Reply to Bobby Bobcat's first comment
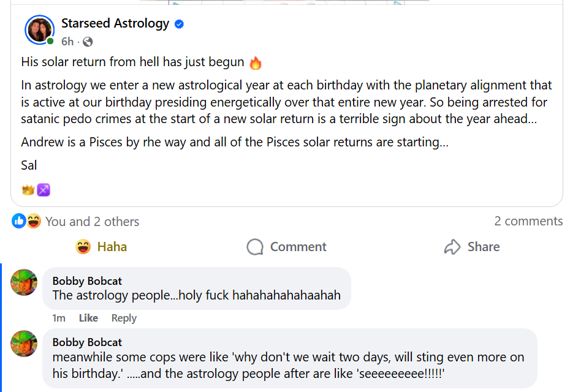Image resolution: width=570 pixels, height=392 pixels. tap(124, 318)
